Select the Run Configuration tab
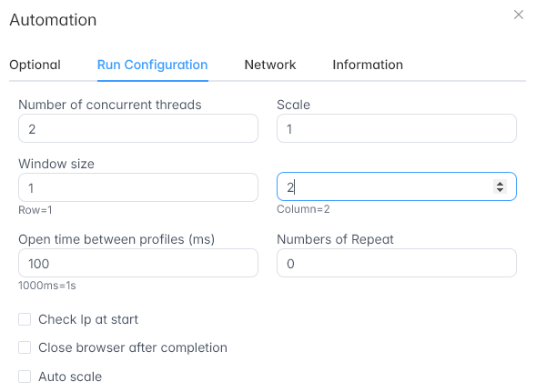 coord(153,65)
